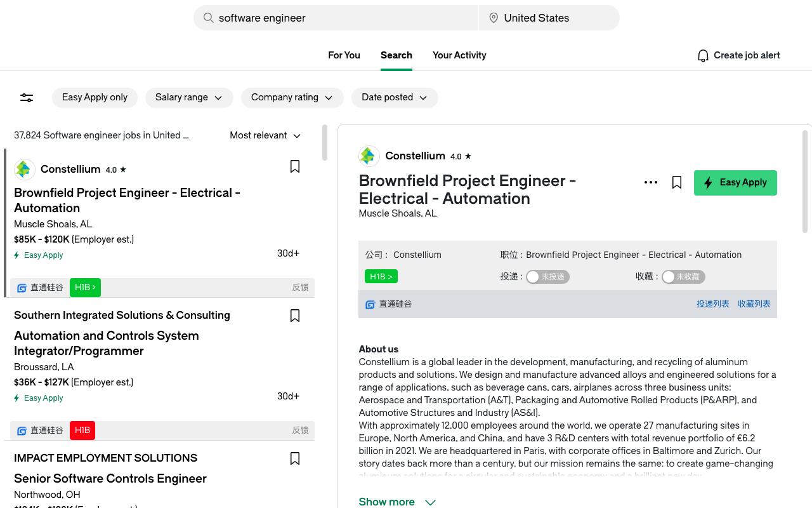Click the green H1B badge in Constellium listing
The width and height of the screenshot is (812, 508).
click(85, 288)
